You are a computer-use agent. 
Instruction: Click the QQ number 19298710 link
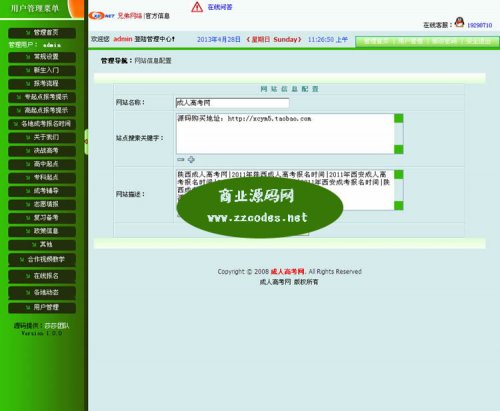click(479, 25)
